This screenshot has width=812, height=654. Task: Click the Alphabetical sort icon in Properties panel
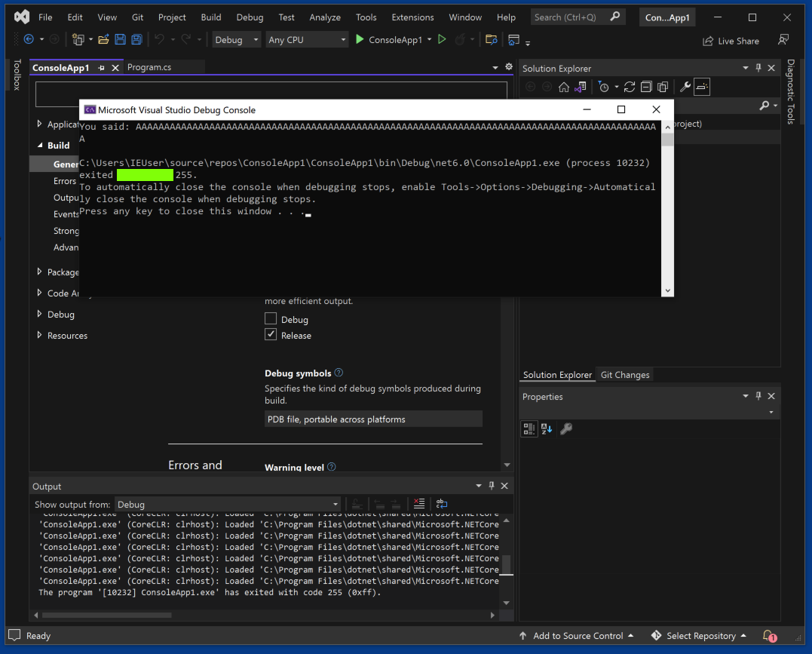click(x=547, y=429)
